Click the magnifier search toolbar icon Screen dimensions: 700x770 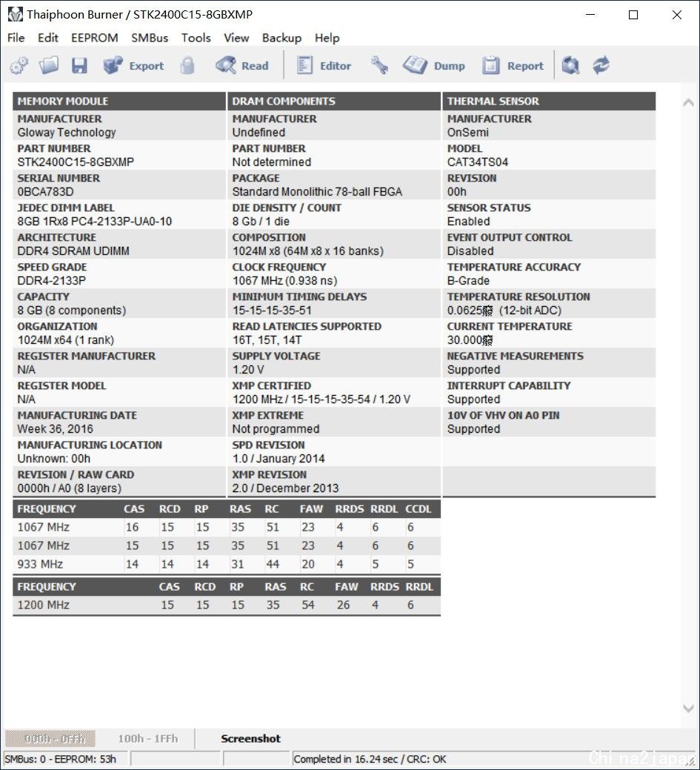point(570,65)
